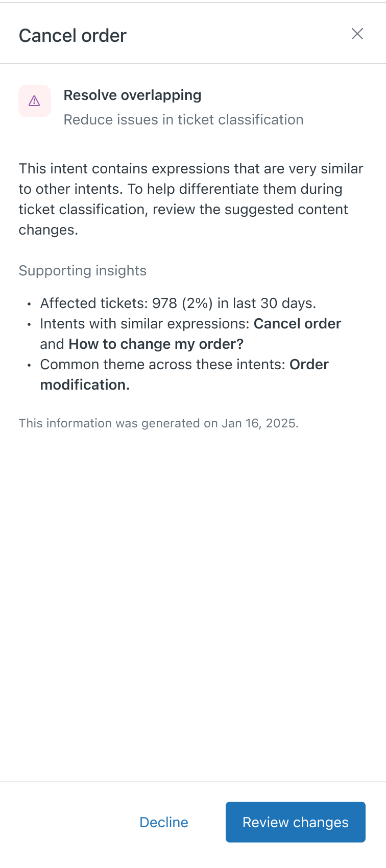386x868 pixels.
Task: Click "in last 30 days." text
Action: tap(267, 303)
